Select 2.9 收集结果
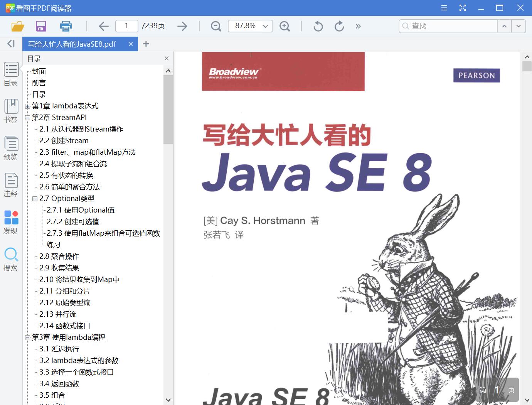The width and height of the screenshot is (532, 405). click(59, 268)
